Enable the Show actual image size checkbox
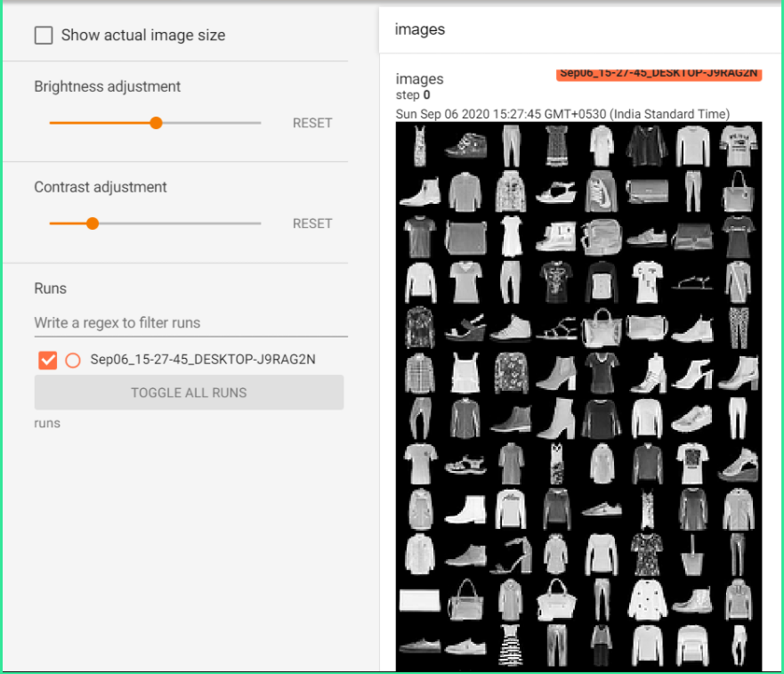784x674 pixels. click(x=44, y=36)
